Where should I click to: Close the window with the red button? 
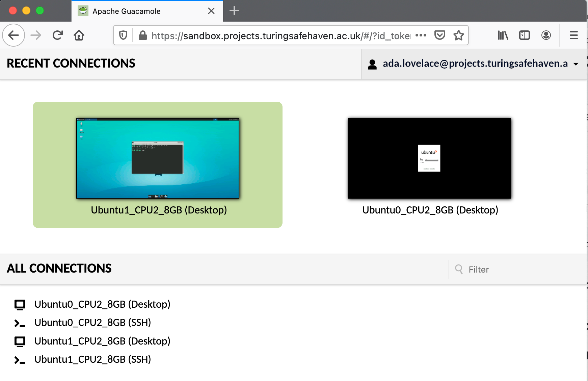tap(13, 10)
